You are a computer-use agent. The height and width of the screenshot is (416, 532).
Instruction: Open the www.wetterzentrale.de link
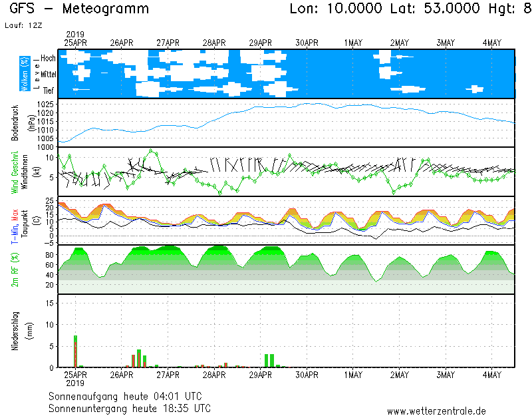[x=436, y=411]
